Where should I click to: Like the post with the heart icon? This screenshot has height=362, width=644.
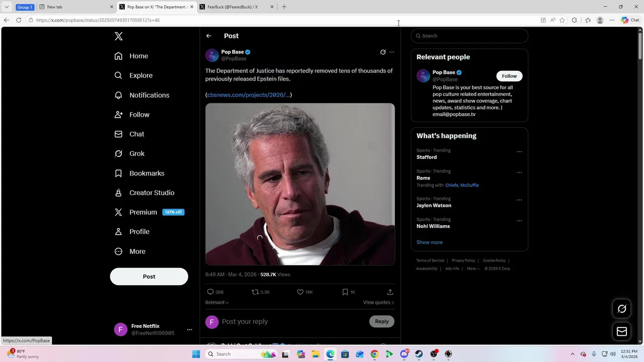point(300,292)
